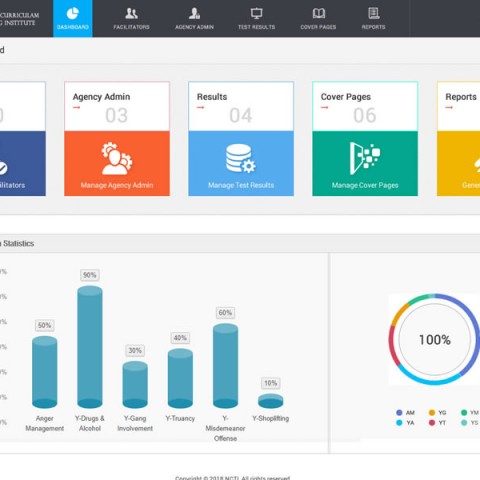The height and width of the screenshot is (480, 480).
Task: Click the YG orange legend dot
Action: pos(432,413)
